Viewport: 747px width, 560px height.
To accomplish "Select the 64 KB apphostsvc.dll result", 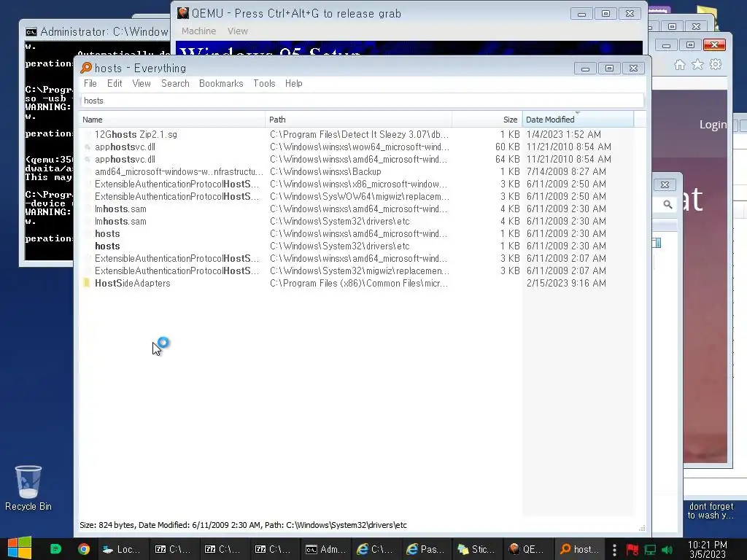I will coord(125,160).
